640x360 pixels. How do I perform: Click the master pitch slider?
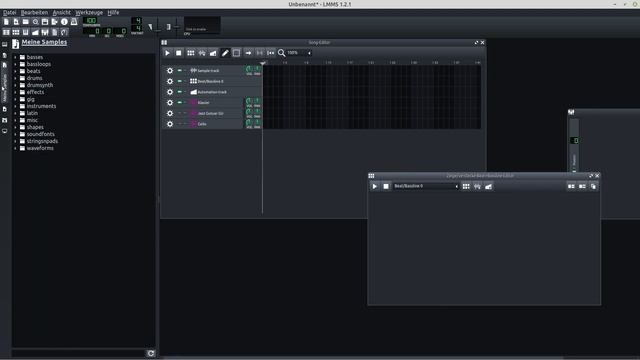click(x=176, y=27)
